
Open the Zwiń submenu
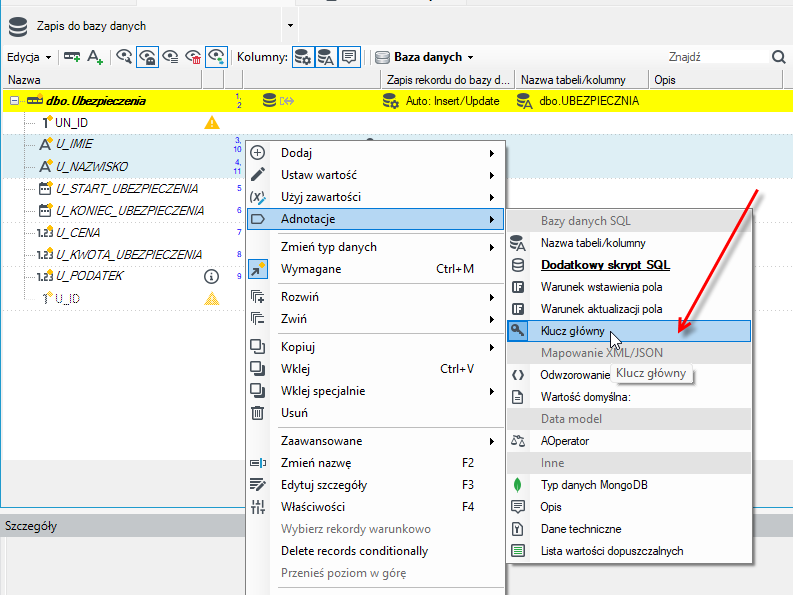click(375, 319)
